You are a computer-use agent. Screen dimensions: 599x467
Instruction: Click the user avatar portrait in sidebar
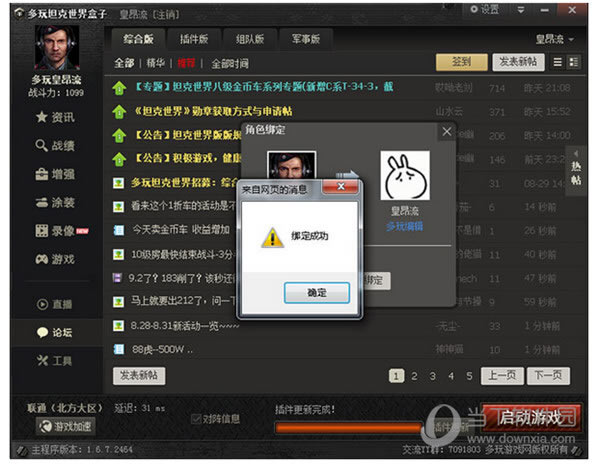point(57,47)
